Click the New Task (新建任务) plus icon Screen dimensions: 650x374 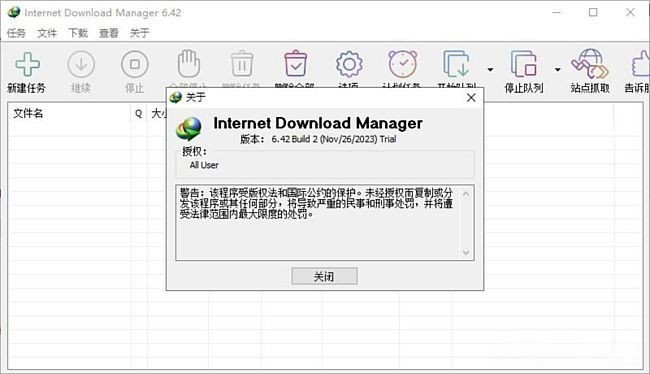pyautogui.click(x=27, y=64)
